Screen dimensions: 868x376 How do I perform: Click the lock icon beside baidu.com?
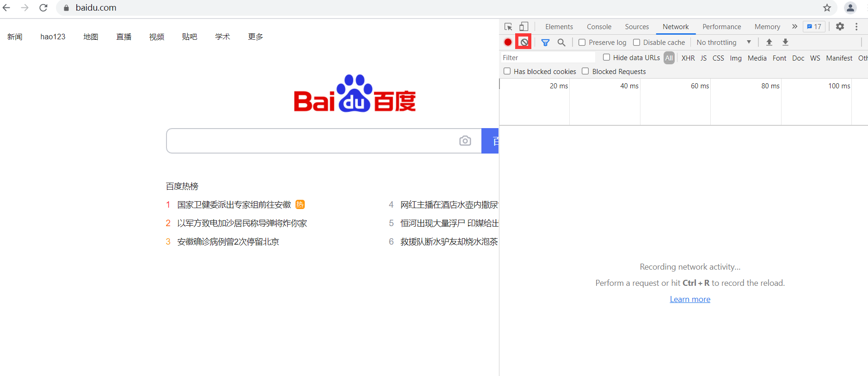point(66,8)
